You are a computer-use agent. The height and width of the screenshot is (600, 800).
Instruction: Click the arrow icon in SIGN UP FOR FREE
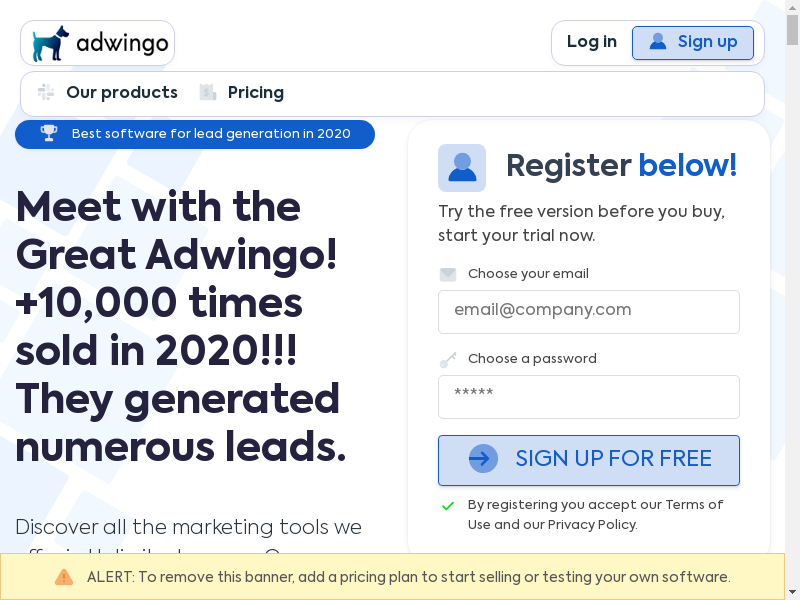pos(483,459)
